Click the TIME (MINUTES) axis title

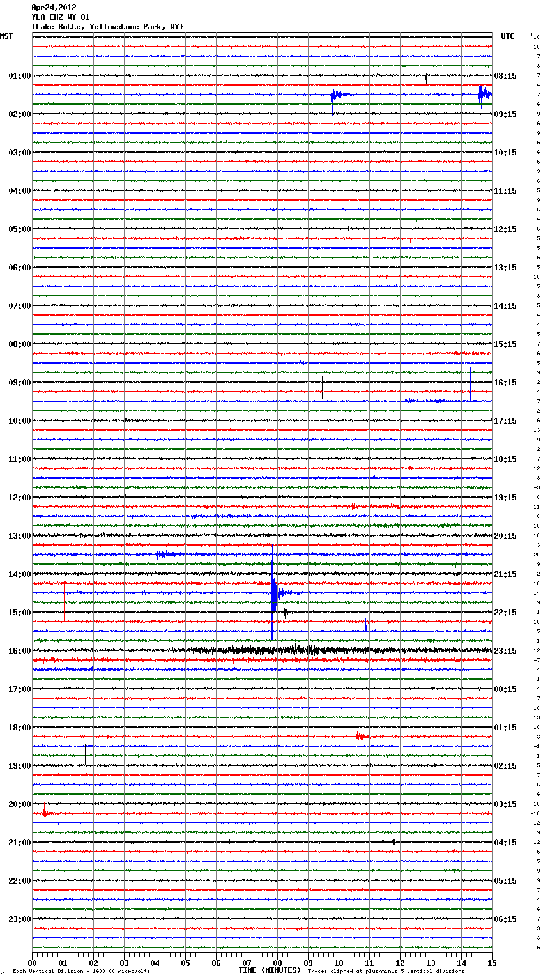click(x=270, y=970)
